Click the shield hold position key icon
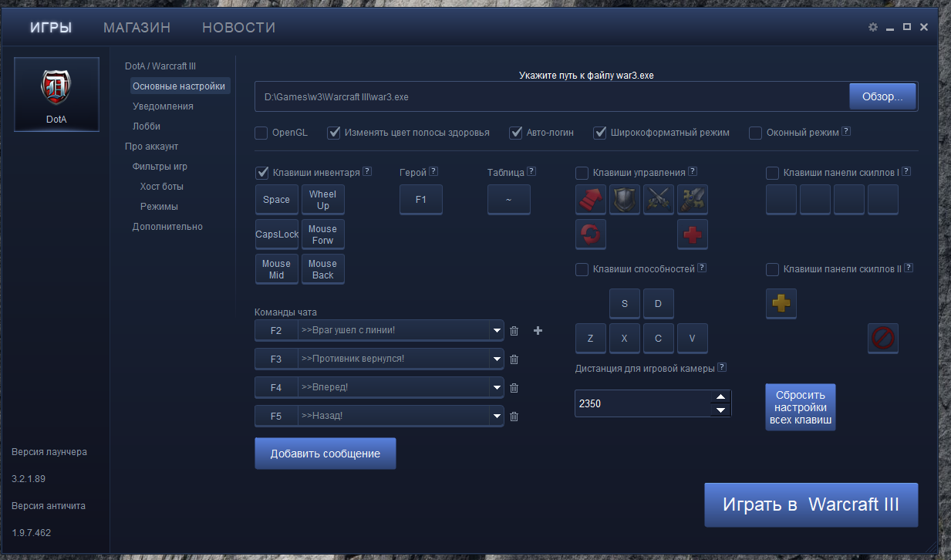This screenshot has height=560, width=951. [x=625, y=200]
